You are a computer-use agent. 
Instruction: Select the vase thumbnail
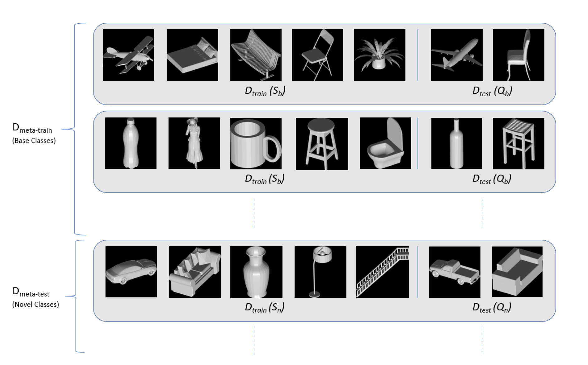256,272
